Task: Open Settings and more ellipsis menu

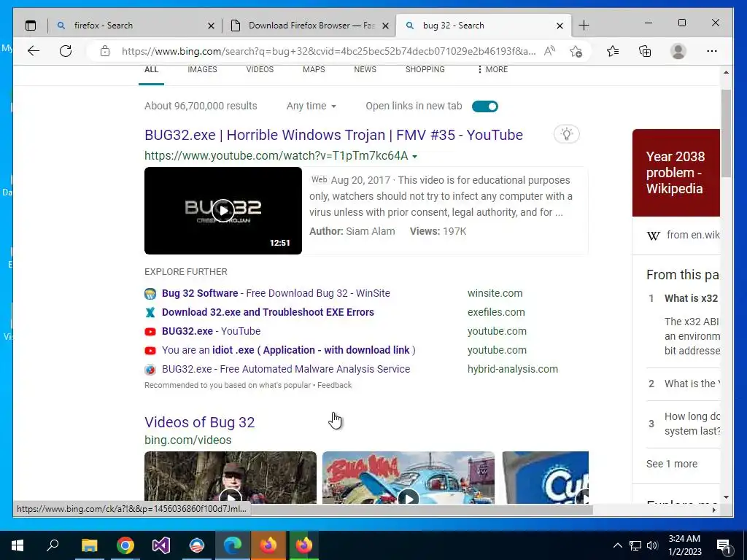Action: point(712,51)
